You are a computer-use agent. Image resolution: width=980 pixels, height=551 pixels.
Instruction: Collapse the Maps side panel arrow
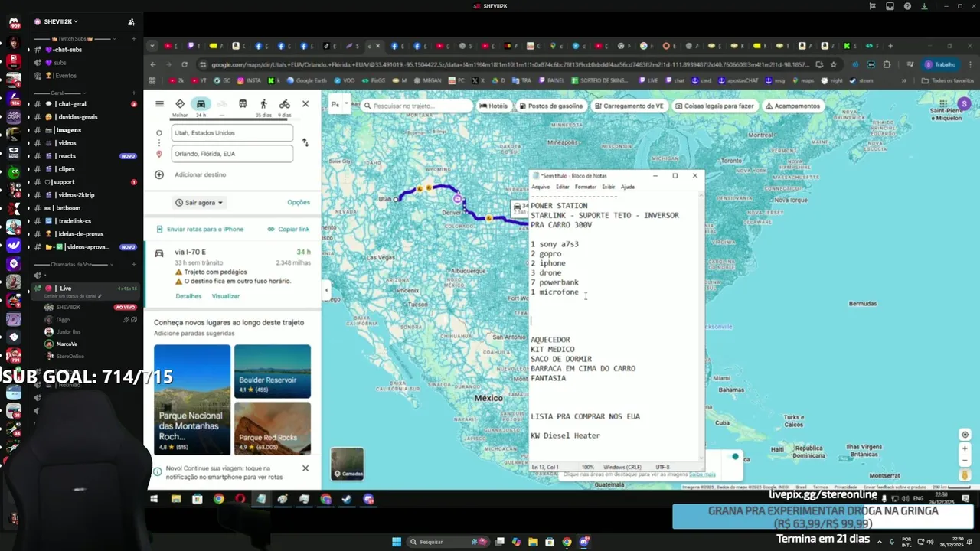click(x=326, y=290)
